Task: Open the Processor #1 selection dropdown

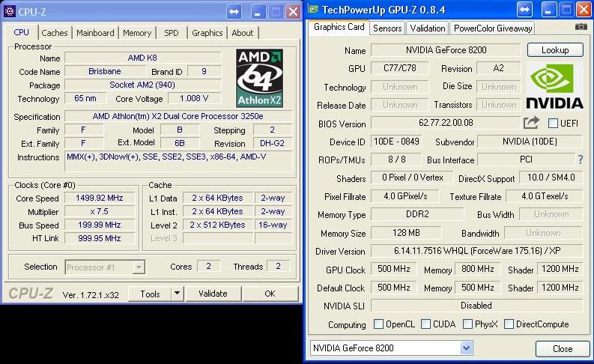Action: (139, 267)
